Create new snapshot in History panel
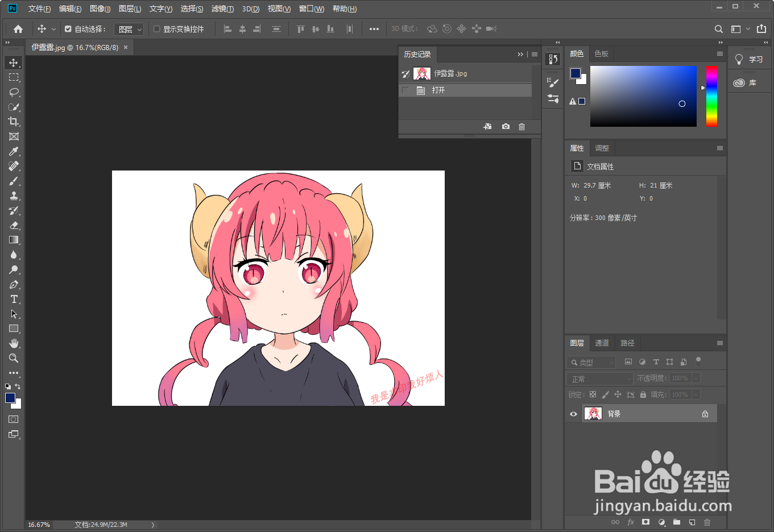Viewport: 774px width, 532px height. pos(506,127)
